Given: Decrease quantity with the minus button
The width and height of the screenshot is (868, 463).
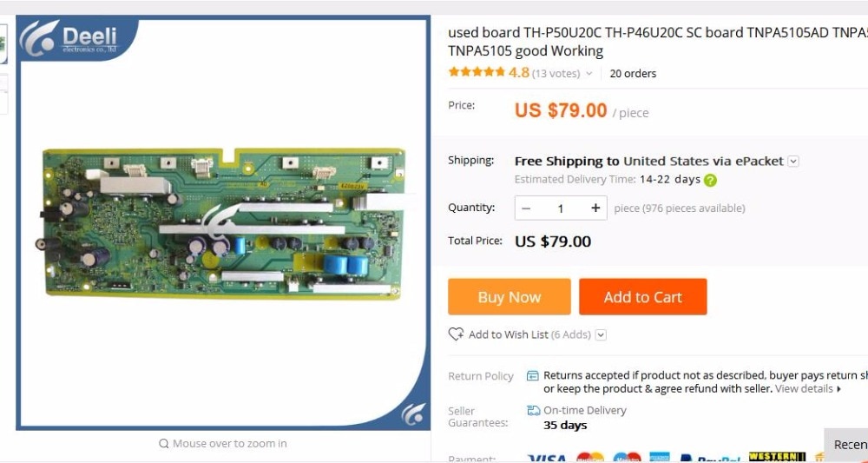Looking at the screenshot, I should (x=527, y=208).
